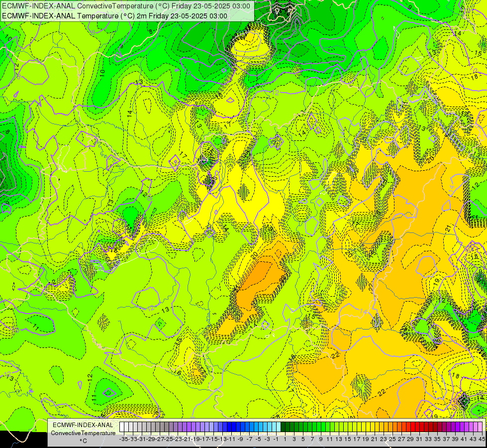Click the legend scale label '25'
The width and height of the screenshot is (487, 448).
pyautogui.click(x=392, y=440)
